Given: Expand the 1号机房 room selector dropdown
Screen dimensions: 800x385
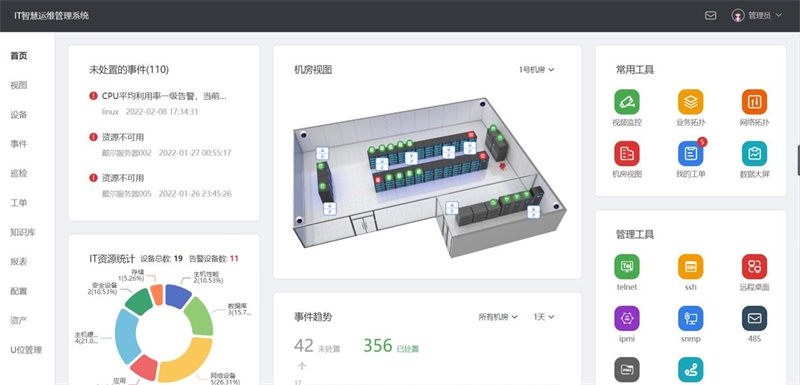Looking at the screenshot, I should (536, 70).
